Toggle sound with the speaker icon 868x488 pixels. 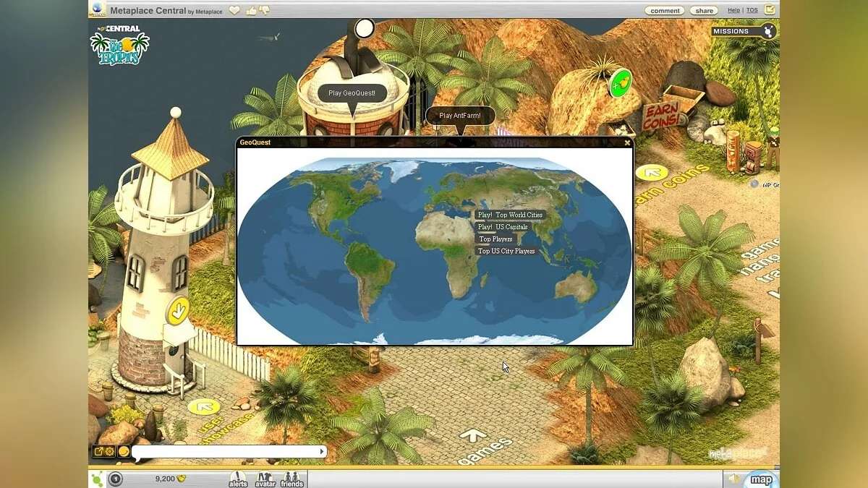click(733, 479)
